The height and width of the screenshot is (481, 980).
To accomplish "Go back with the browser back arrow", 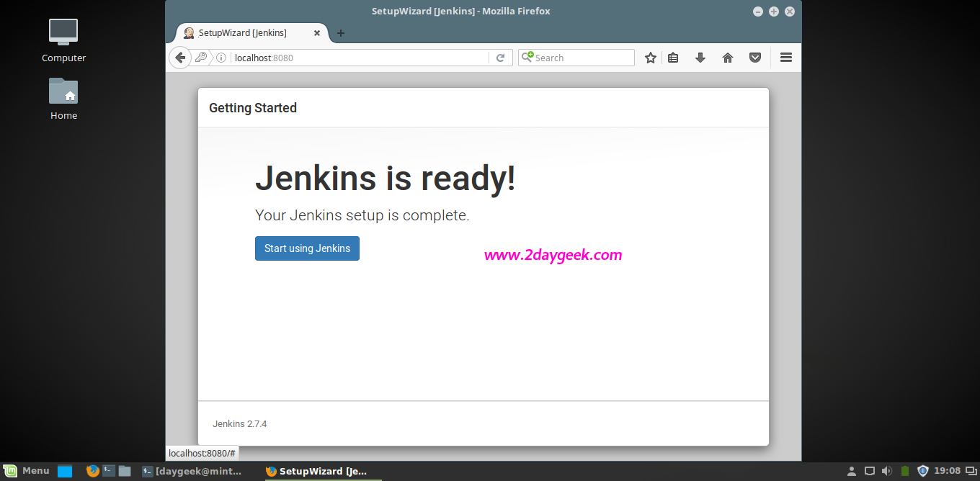I will click(x=180, y=58).
